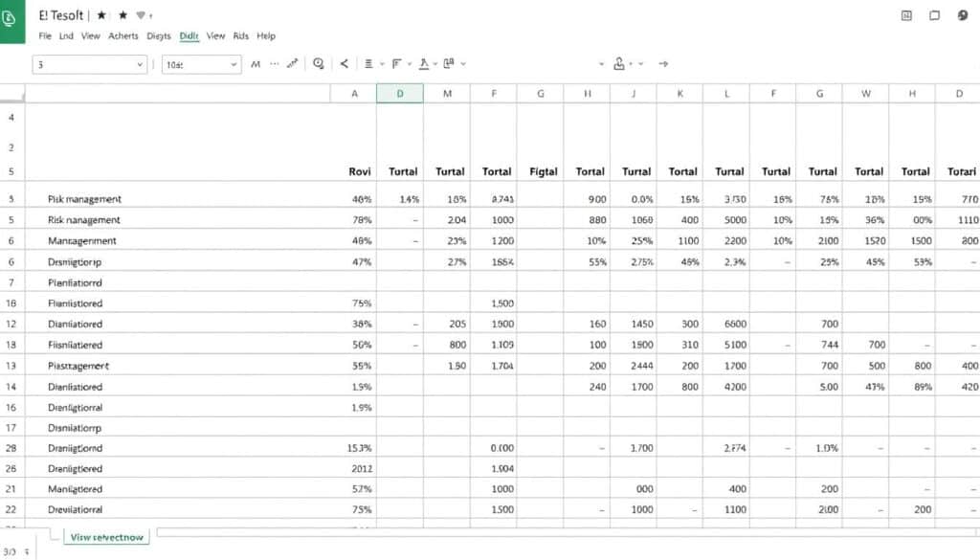Open the File menu

tap(44, 36)
